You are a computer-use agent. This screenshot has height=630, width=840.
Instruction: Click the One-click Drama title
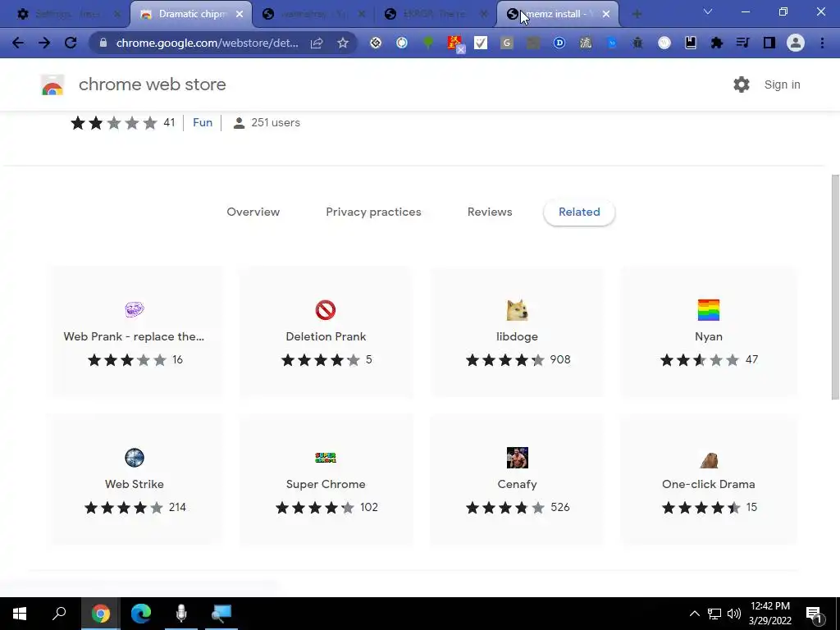pos(708,484)
